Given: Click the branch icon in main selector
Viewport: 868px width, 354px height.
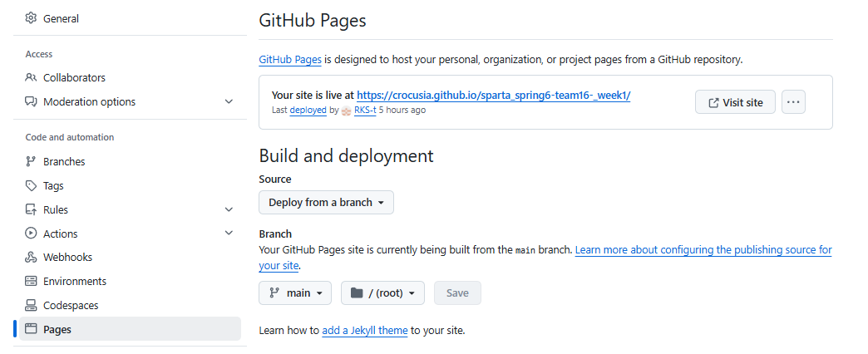Looking at the screenshot, I should (x=274, y=293).
